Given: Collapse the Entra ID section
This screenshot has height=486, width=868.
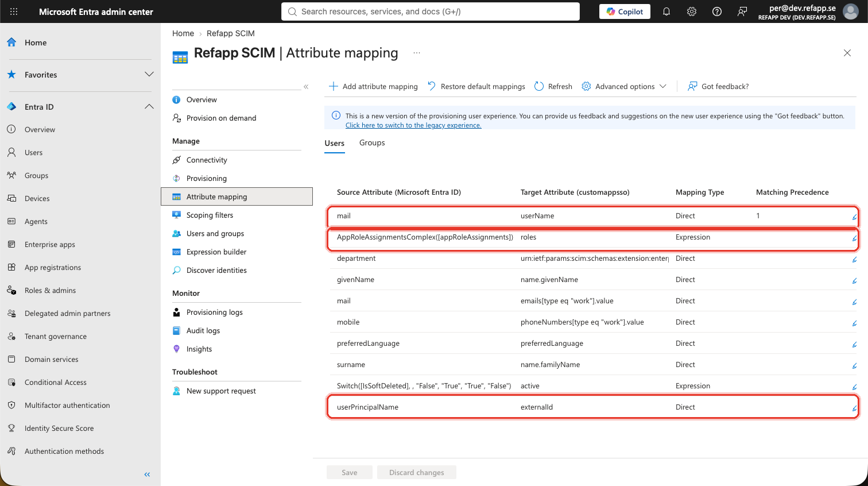Looking at the screenshot, I should click(149, 107).
